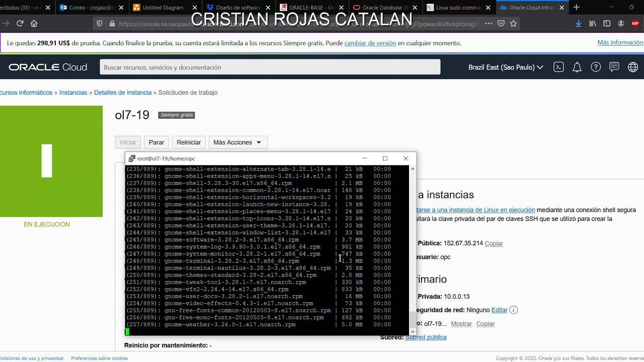Open the Más información link
Screen dimensions: 644x362
point(620,43)
